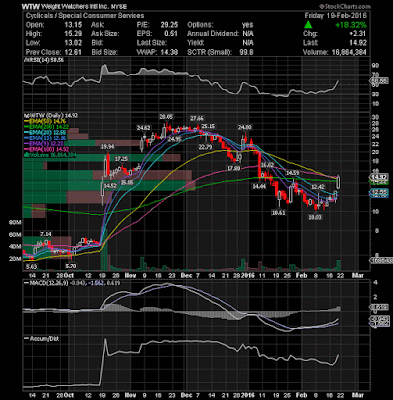
Task: Click the P/E value 29.25
Action: [x=170, y=25]
